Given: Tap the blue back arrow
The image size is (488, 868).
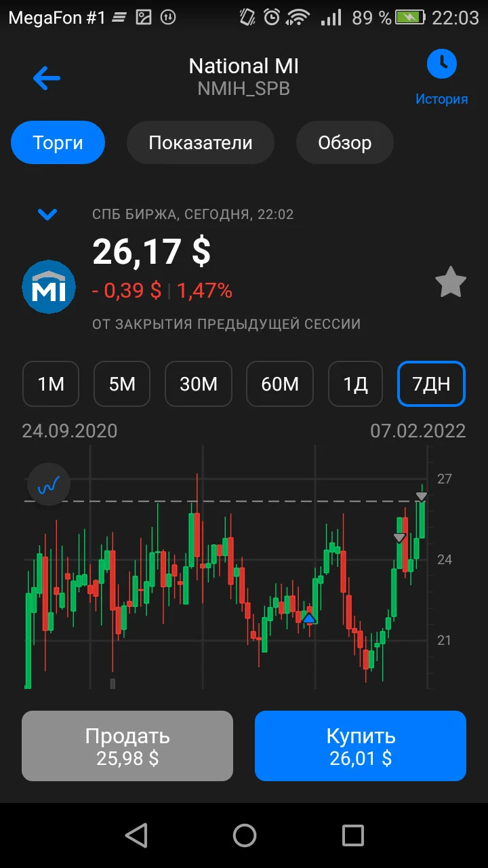Looking at the screenshot, I should pyautogui.click(x=47, y=78).
